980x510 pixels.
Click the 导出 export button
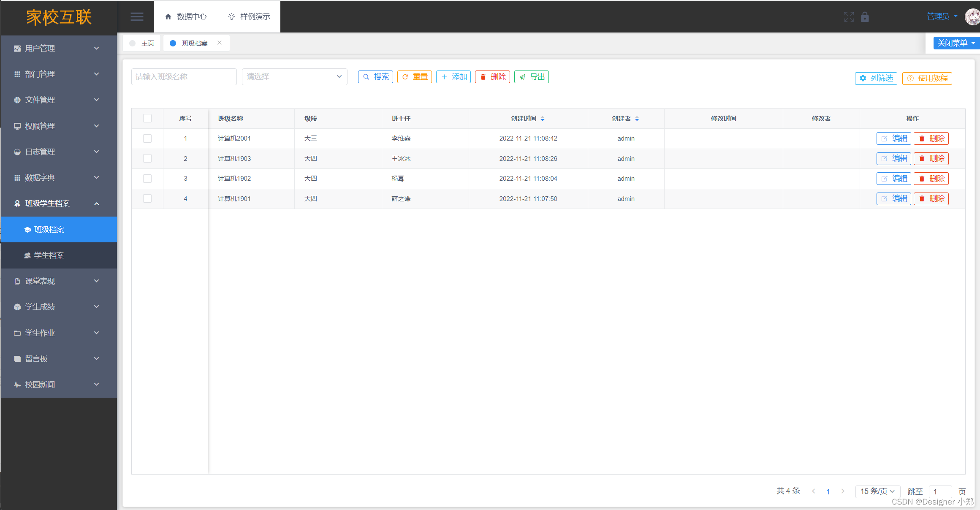click(531, 77)
